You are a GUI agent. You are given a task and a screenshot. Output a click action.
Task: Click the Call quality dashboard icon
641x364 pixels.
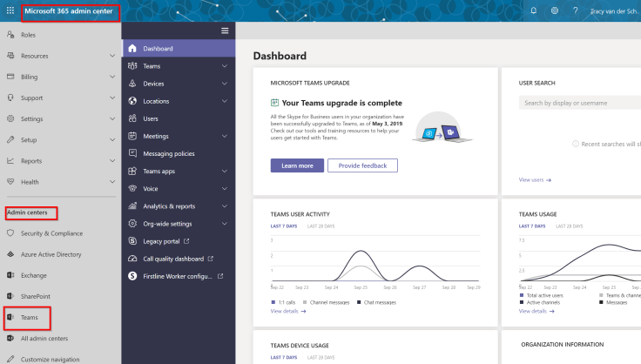click(132, 259)
